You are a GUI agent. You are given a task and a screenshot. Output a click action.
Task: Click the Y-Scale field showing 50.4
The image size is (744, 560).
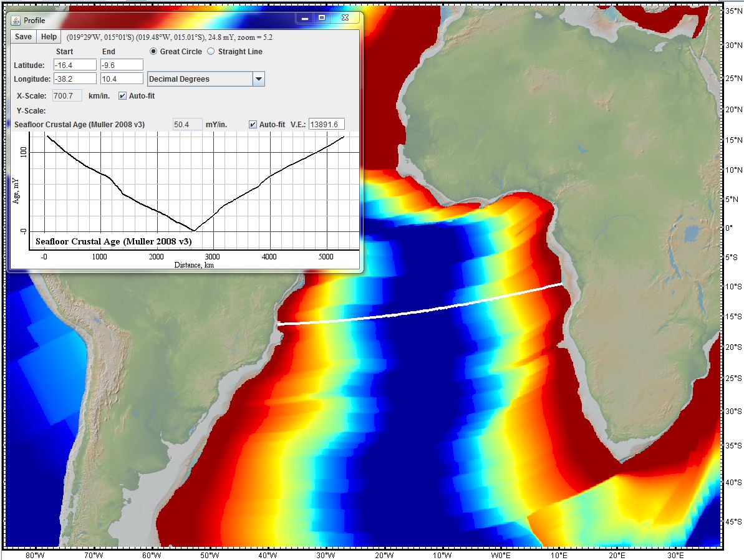point(188,124)
